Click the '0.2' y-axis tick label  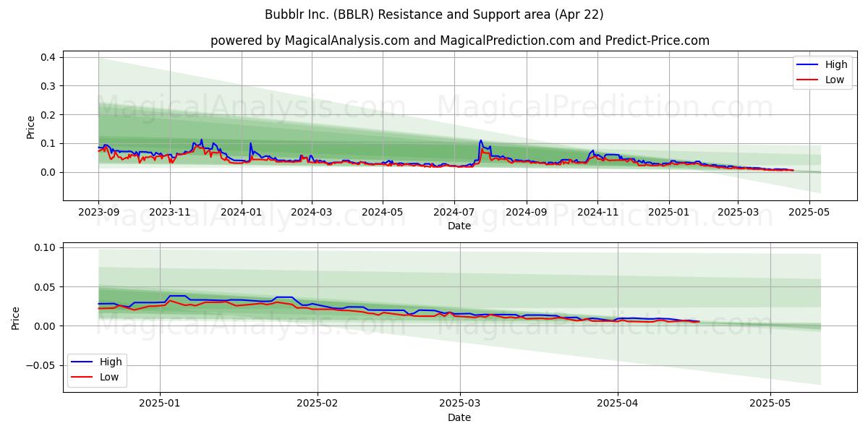[x=49, y=115]
